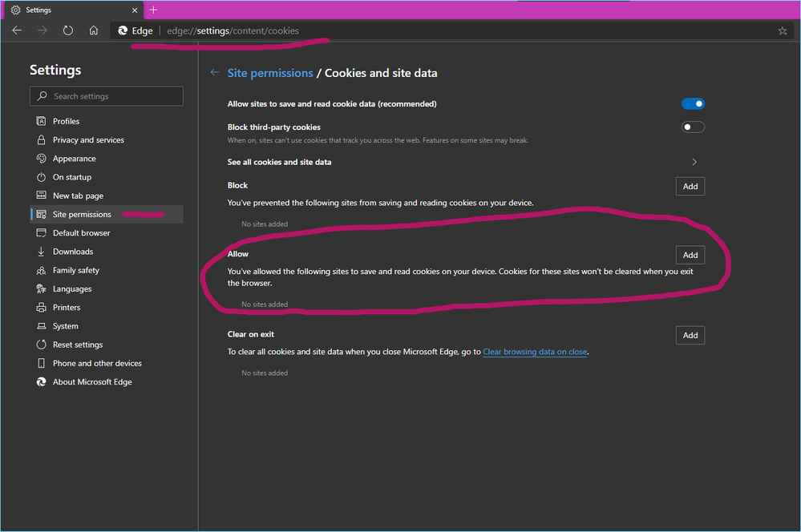
Task: Select the Settings browser tab
Action: 72,10
